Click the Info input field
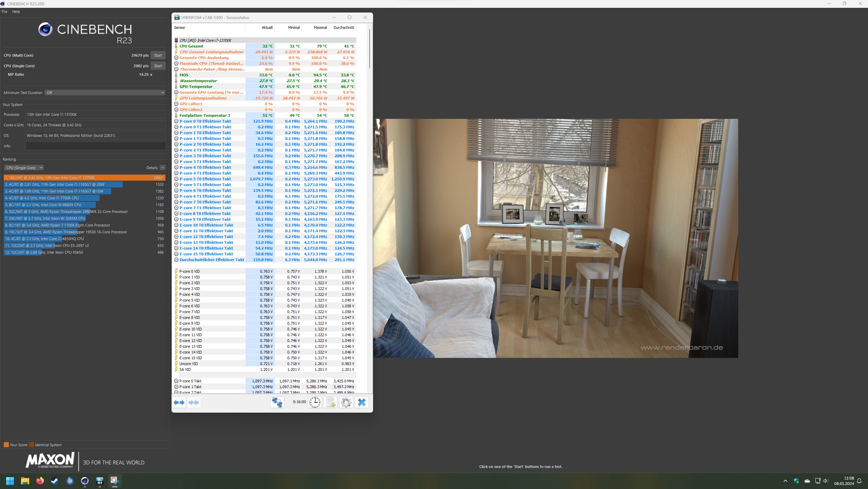 point(95,146)
